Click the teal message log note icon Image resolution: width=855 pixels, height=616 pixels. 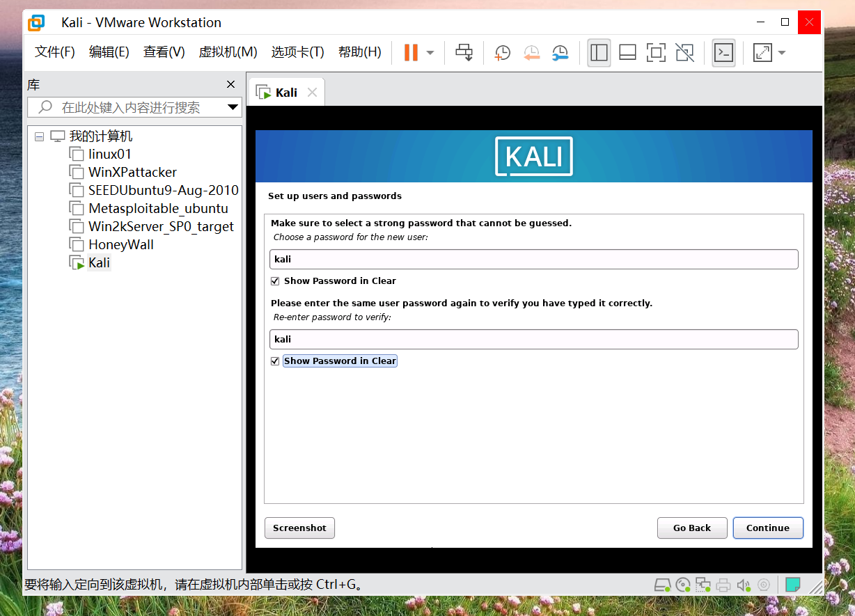(792, 585)
